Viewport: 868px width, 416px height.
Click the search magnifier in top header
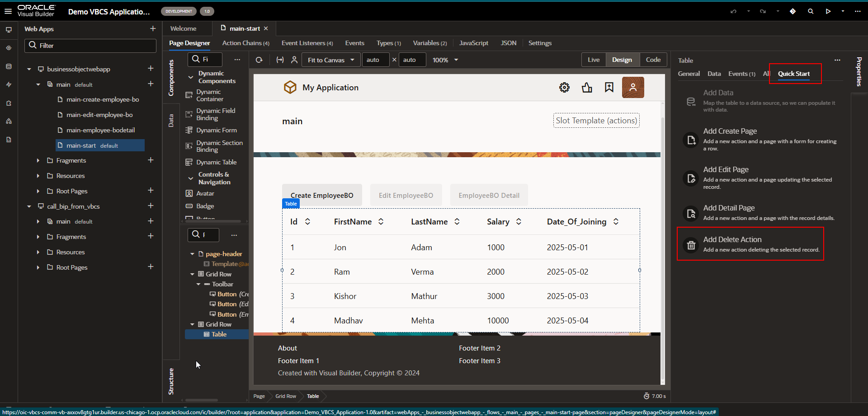click(x=811, y=11)
